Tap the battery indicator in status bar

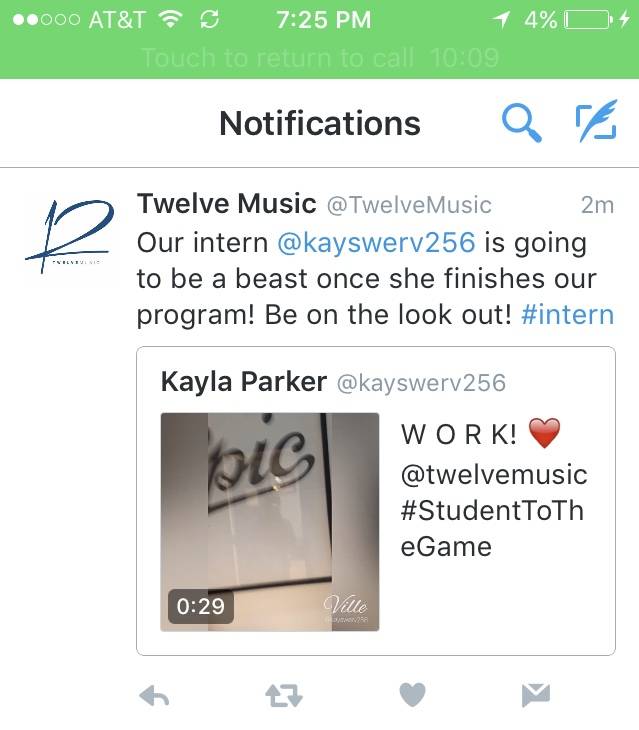[x=588, y=20]
